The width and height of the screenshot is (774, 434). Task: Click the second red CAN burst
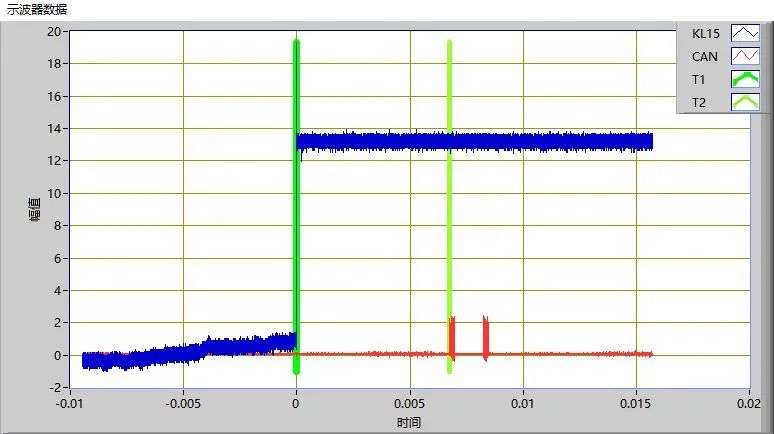(x=486, y=337)
